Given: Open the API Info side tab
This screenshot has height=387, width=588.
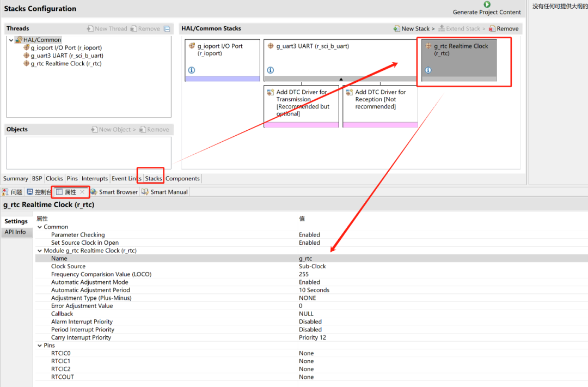Looking at the screenshot, I should click(x=16, y=232).
